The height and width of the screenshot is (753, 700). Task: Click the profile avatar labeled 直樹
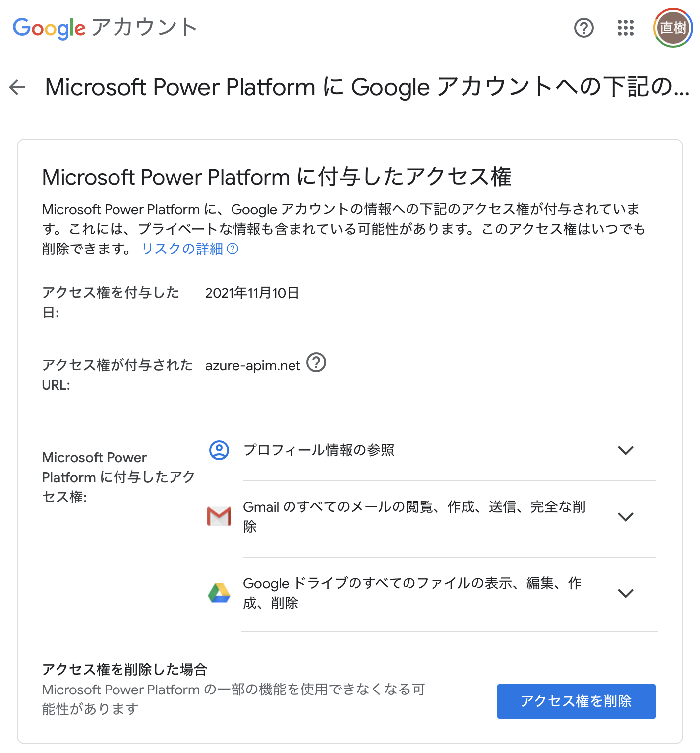tap(672, 28)
